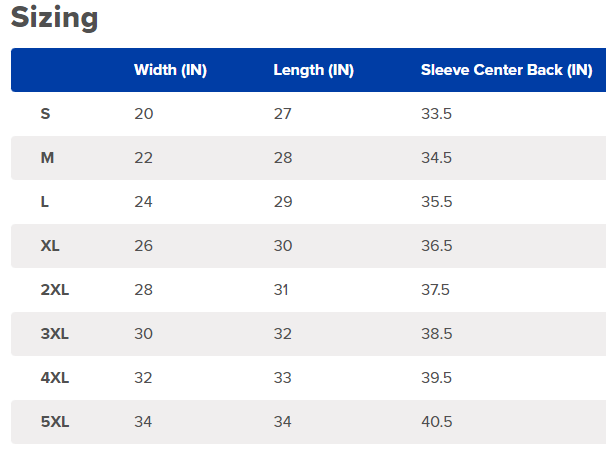This screenshot has width=606, height=457.
Task: Select the S size row label
Action: 45,114
